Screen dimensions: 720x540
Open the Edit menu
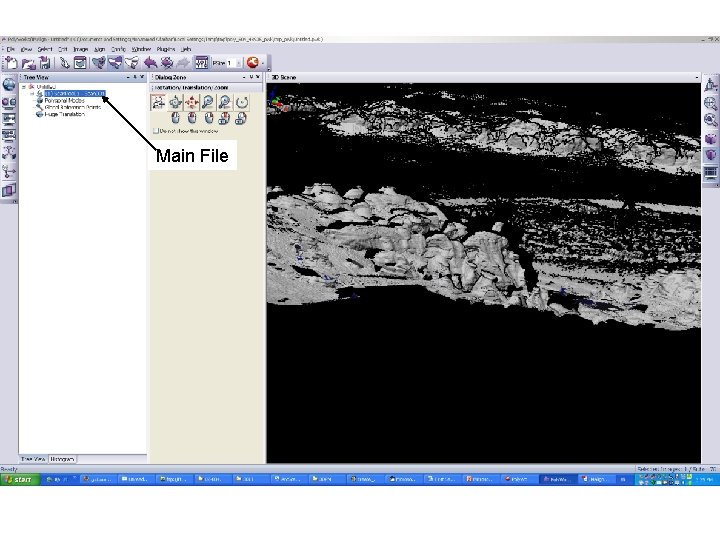point(63,49)
